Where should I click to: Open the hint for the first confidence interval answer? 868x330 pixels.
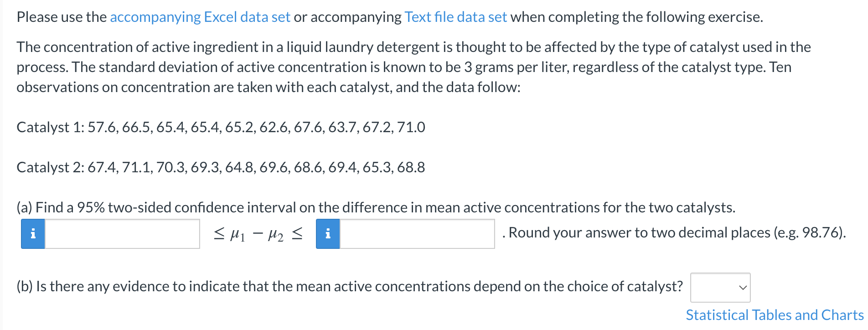click(32, 234)
